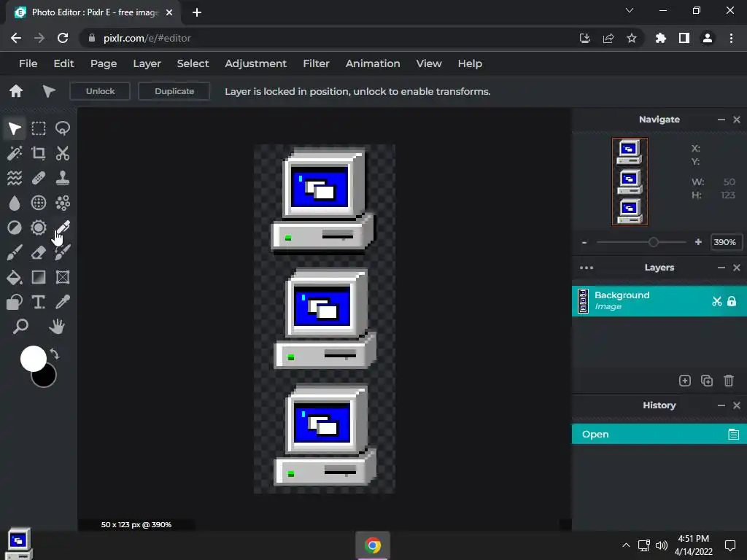Screen dimensions: 747x560
Task: Minimize the Navigate panel
Action: (x=721, y=120)
